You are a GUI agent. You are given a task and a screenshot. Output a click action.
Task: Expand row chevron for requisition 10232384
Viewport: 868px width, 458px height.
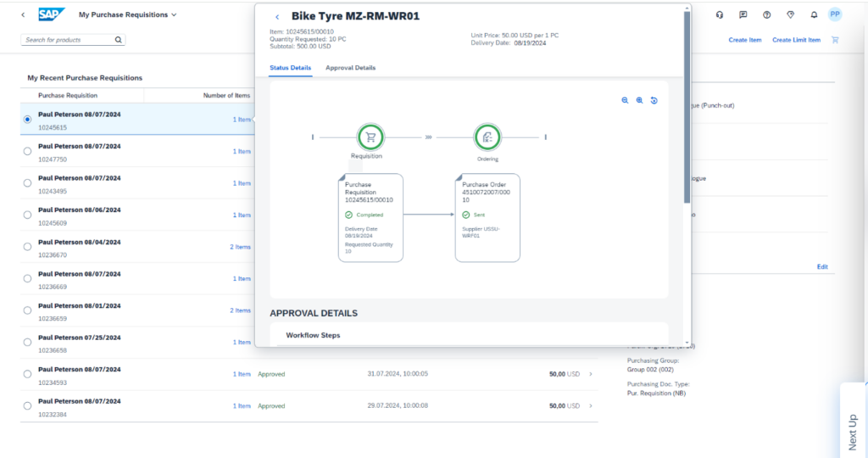point(591,406)
